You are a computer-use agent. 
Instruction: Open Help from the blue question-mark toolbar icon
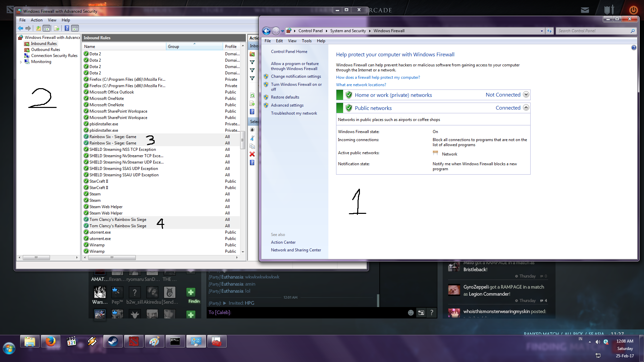pyautogui.click(x=67, y=28)
